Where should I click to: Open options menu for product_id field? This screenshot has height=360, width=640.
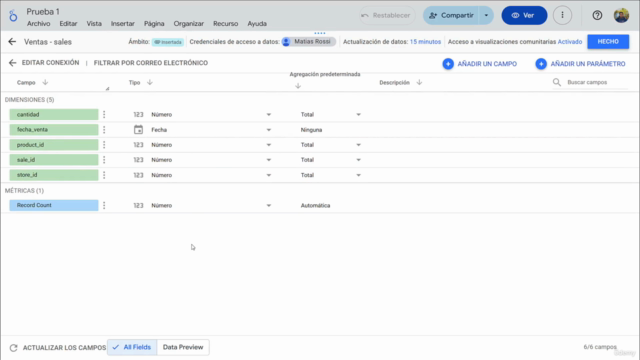(x=104, y=145)
